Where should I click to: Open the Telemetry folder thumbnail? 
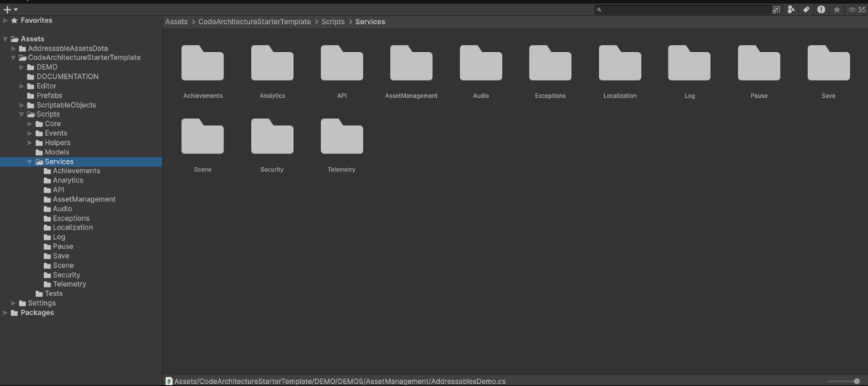pyautogui.click(x=341, y=136)
